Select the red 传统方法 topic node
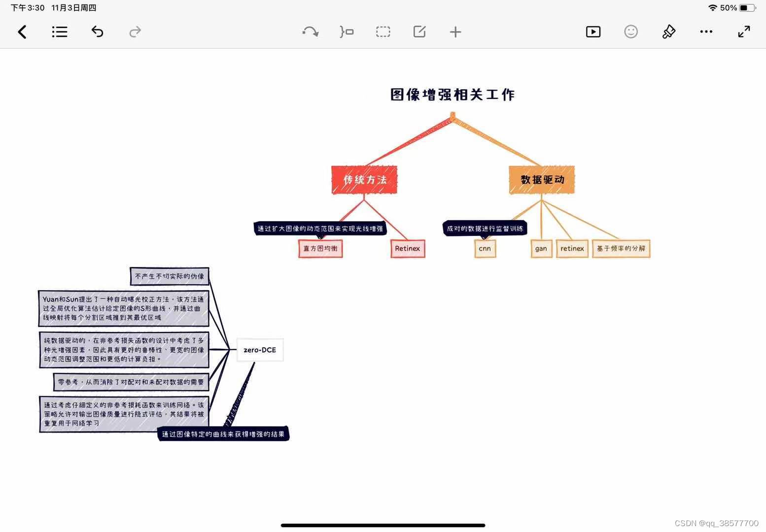Image resolution: width=766 pixels, height=532 pixels. [x=364, y=180]
